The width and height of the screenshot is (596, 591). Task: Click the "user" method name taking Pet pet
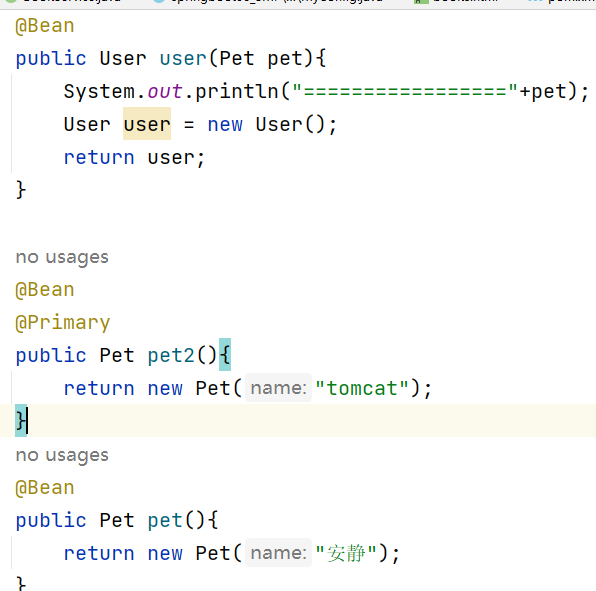183,59
